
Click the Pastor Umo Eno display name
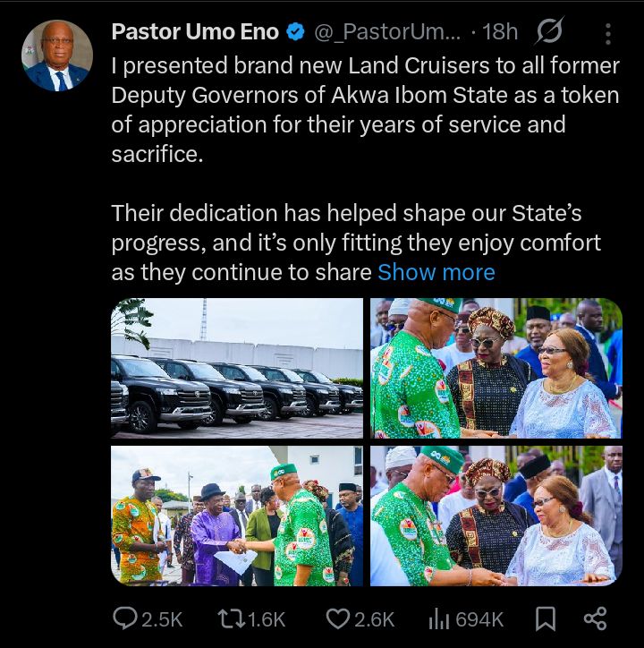pos(194,32)
